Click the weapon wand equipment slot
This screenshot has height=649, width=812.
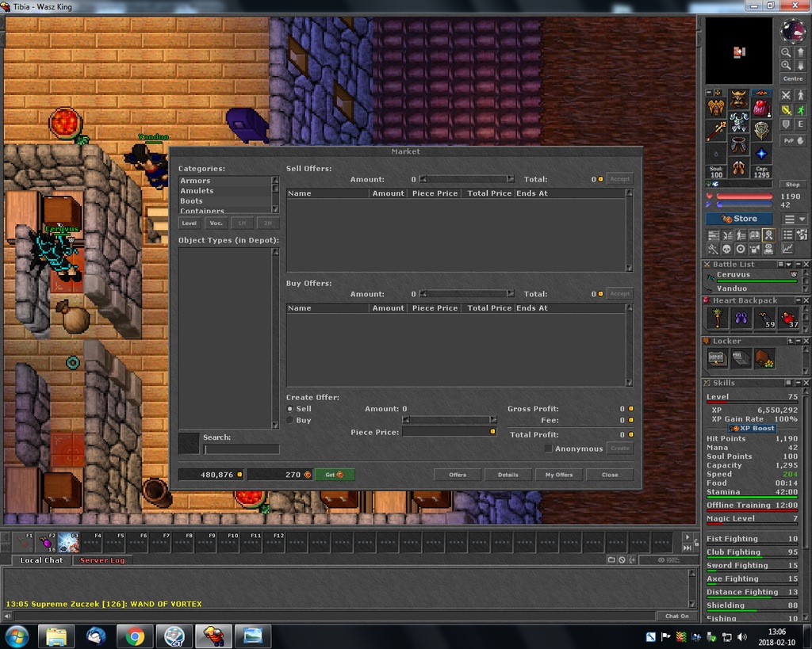pyautogui.click(x=716, y=131)
